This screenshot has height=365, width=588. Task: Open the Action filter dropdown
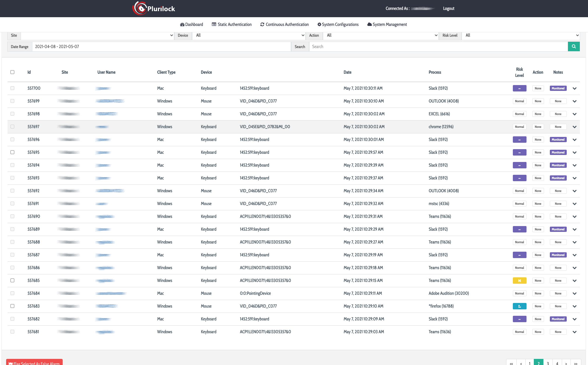pyautogui.click(x=381, y=36)
